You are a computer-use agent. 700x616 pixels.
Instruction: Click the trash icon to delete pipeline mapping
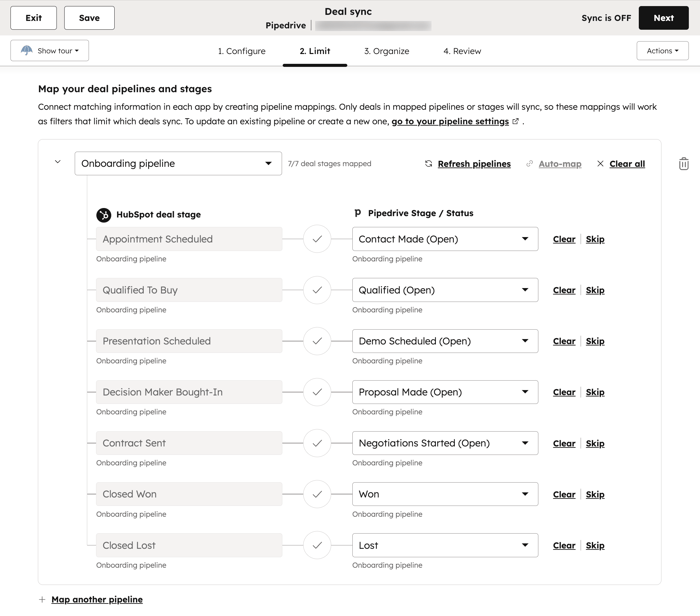[683, 164]
